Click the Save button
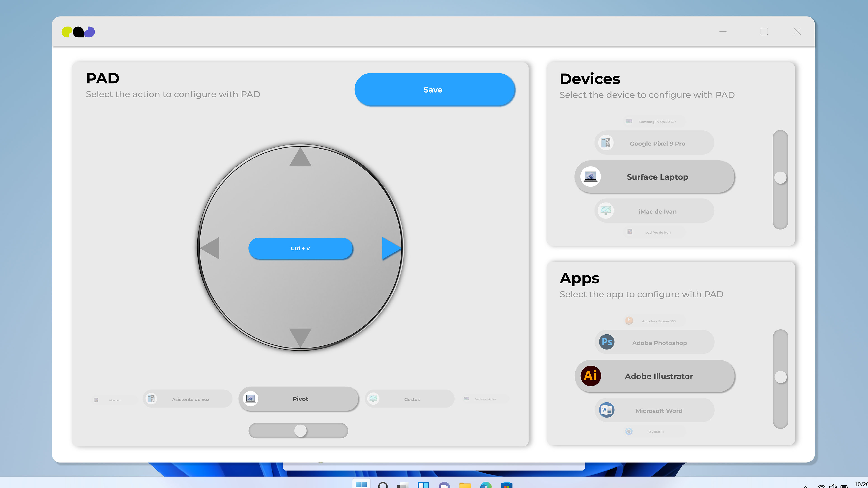This screenshot has width=868, height=488. 434,90
